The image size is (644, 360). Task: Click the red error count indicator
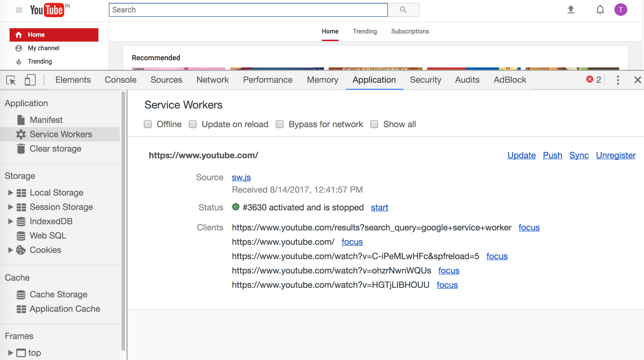tap(593, 80)
